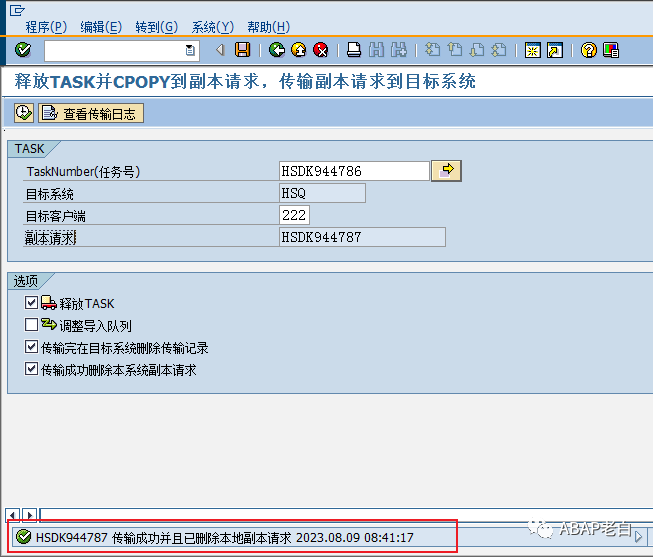This screenshot has height=557, width=653.
Task: Click the Print icon
Action: (354, 50)
